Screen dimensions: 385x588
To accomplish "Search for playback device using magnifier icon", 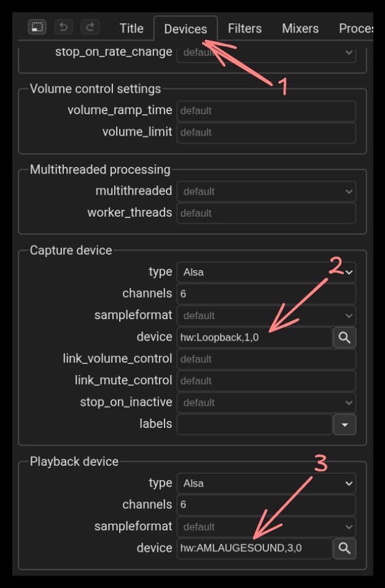I will coord(344,548).
